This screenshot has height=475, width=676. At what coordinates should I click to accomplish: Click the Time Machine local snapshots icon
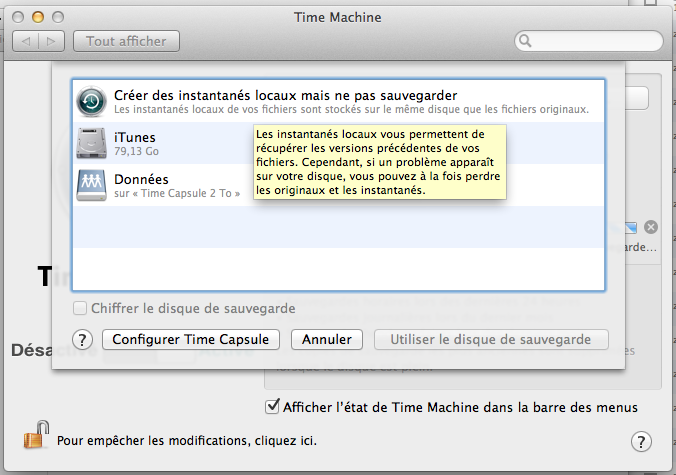[x=91, y=102]
